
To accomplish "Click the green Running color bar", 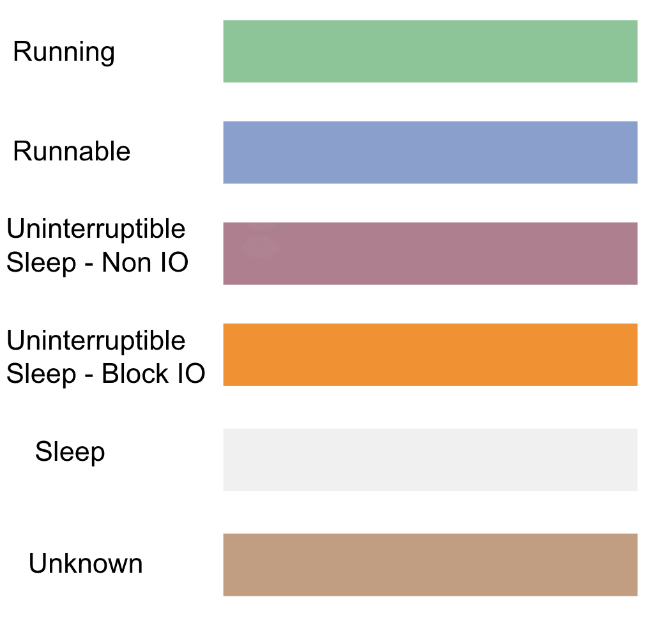I will pyautogui.click(x=430, y=51).
